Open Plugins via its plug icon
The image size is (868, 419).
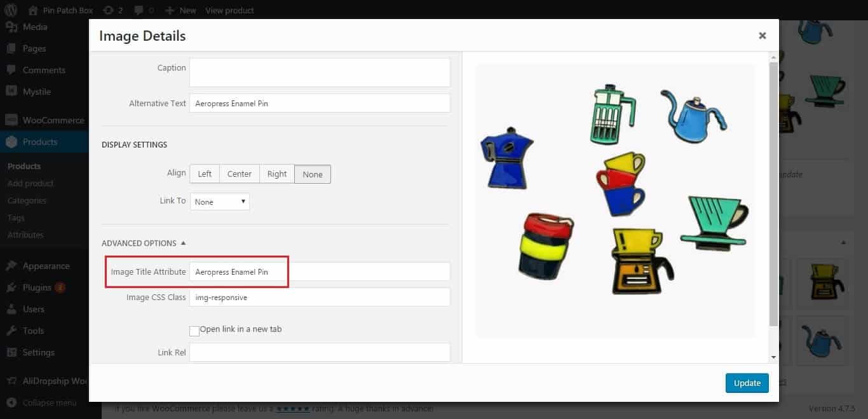click(11, 287)
